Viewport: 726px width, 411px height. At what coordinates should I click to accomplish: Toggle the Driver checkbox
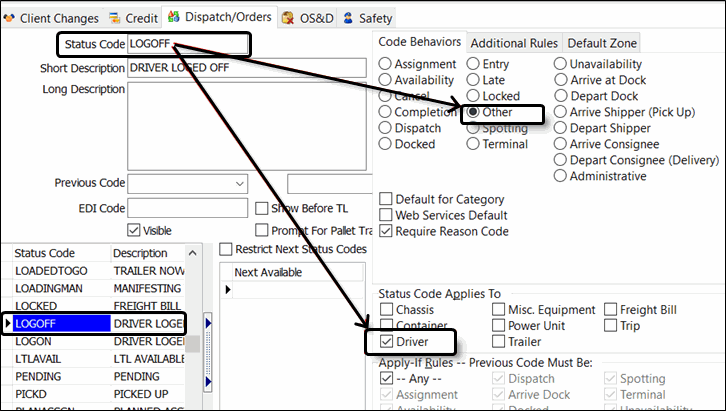pyautogui.click(x=387, y=342)
